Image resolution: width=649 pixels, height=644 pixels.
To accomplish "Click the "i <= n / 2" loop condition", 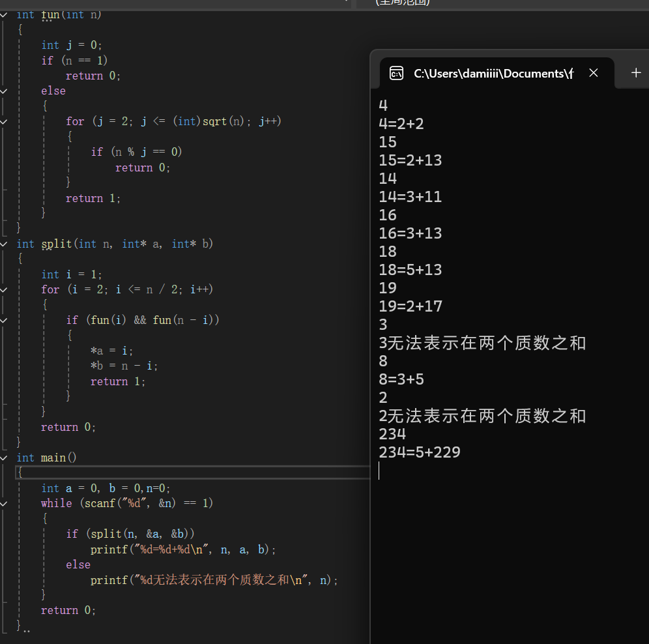I will [149, 289].
